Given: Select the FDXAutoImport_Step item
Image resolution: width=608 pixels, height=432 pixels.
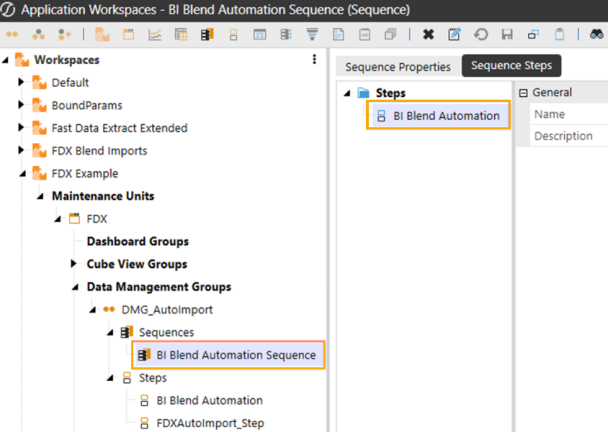Looking at the screenshot, I should (210, 423).
